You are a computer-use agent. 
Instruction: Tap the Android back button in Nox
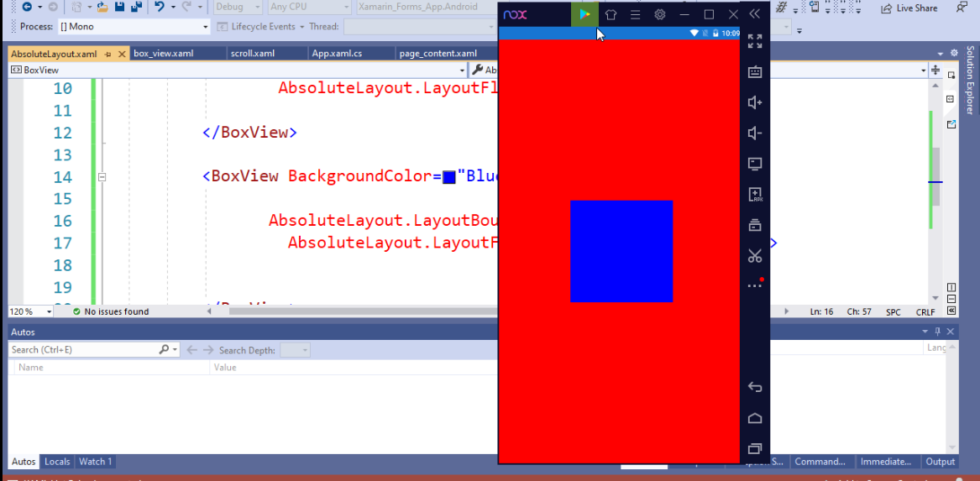(755, 387)
